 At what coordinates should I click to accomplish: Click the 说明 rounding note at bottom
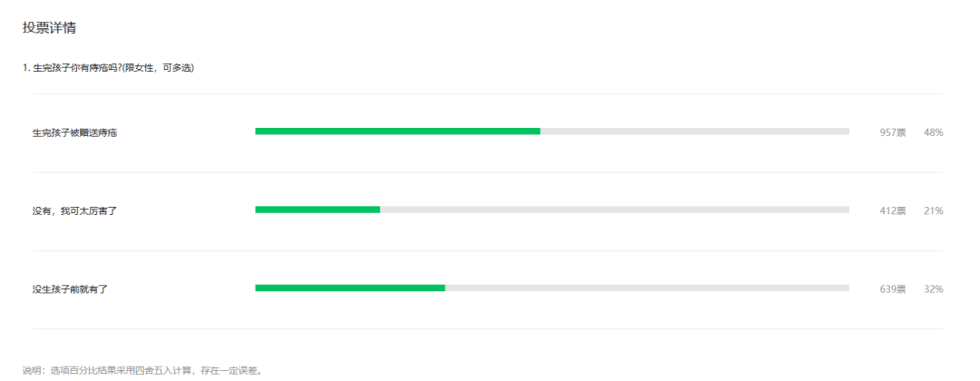[142, 370]
